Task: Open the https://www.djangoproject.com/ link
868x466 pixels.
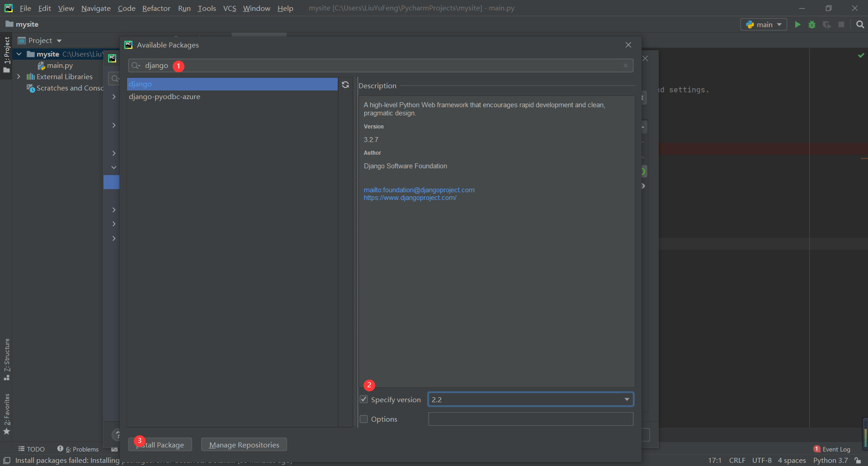Action: (x=410, y=198)
